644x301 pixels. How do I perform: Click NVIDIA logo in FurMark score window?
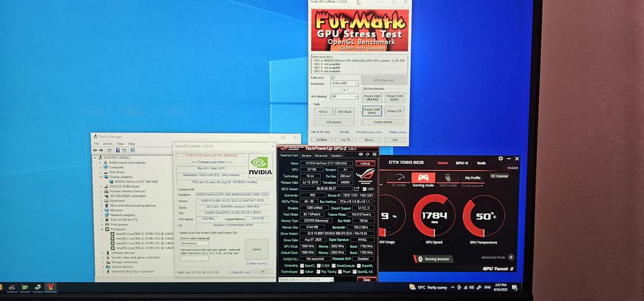click(260, 165)
